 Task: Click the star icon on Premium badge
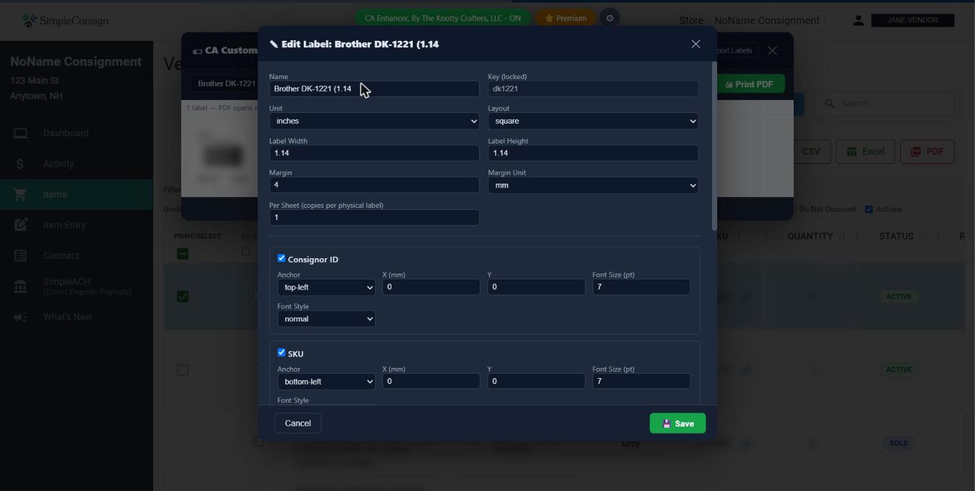pyautogui.click(x=549, y=18)
